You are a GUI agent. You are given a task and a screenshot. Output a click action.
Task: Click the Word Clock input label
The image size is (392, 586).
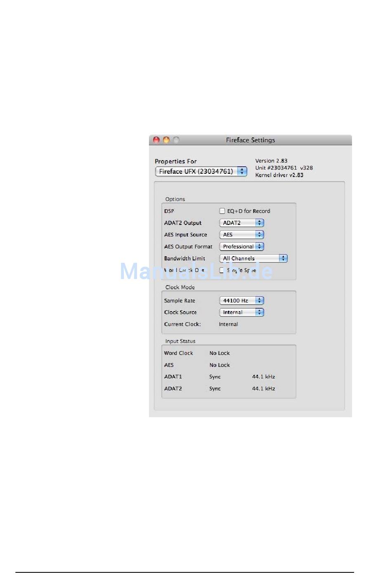click(178, 353)
